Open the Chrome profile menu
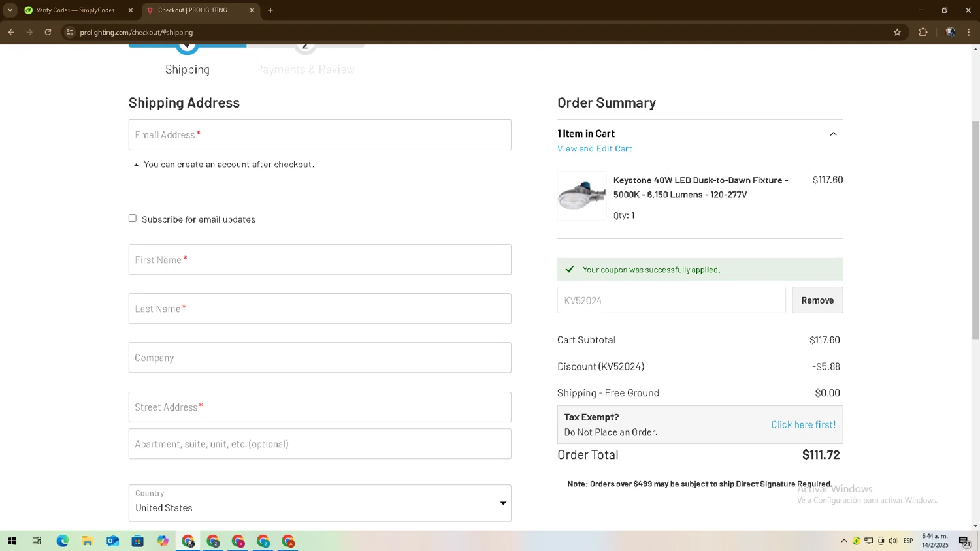 (951, 32)
